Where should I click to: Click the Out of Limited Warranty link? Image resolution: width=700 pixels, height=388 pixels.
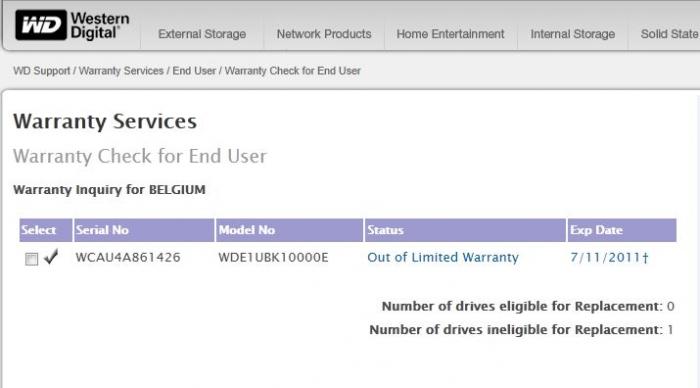tap(443, 258)
